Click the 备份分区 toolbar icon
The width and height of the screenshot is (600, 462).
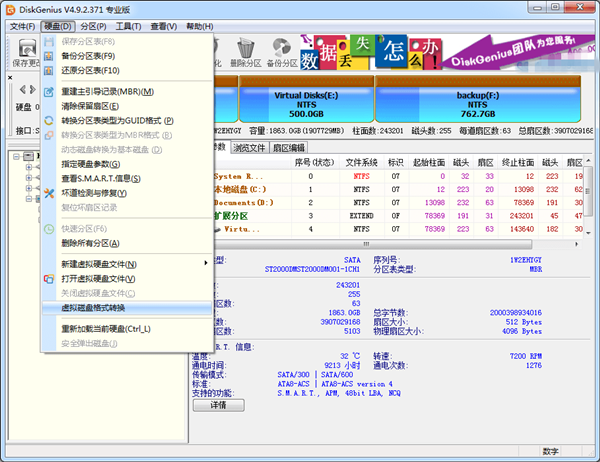tap(282, 48)
